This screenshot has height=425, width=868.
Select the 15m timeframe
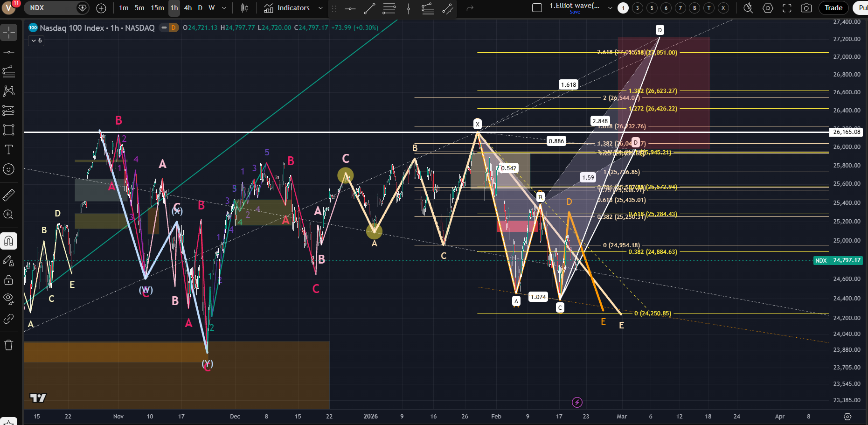tap(157, 8)
